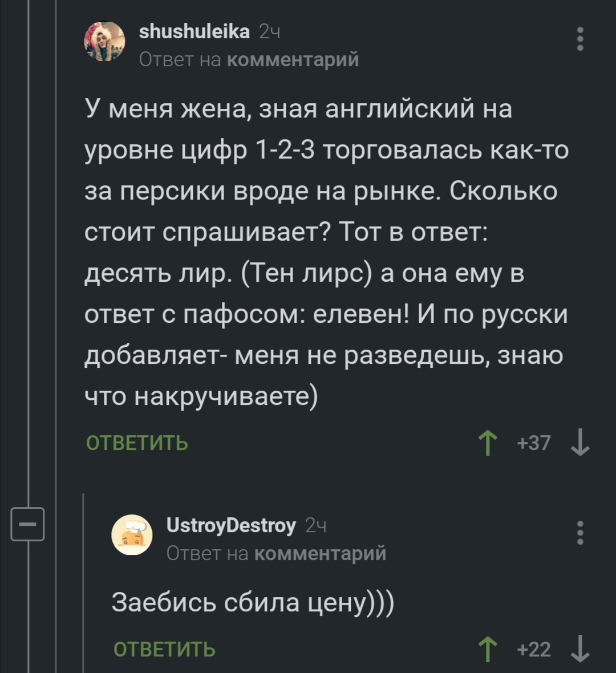Collapse the reply thread with minus box
The width and height of the screenshot is (616, 673).
[28, 523]
